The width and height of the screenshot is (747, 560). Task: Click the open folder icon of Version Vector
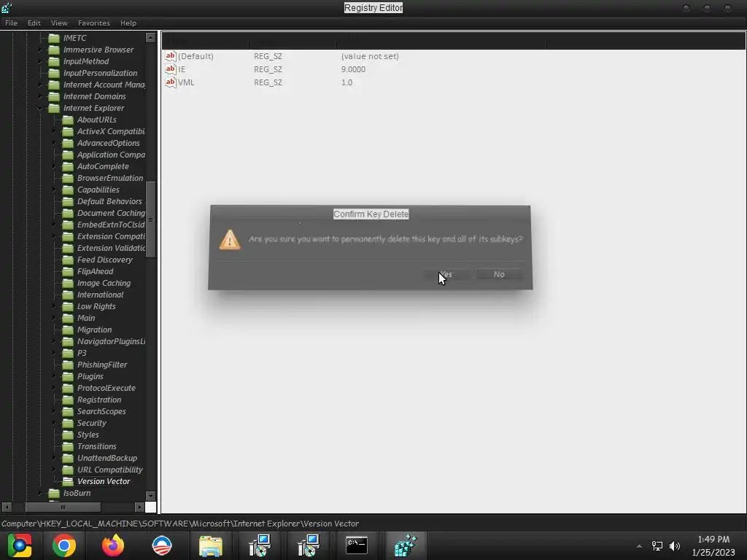68,481
